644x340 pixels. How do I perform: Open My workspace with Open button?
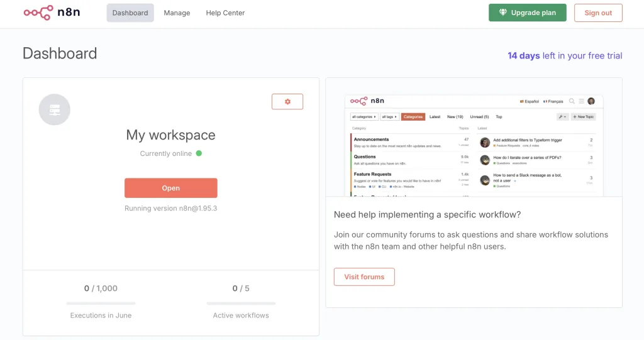[171, 188]
